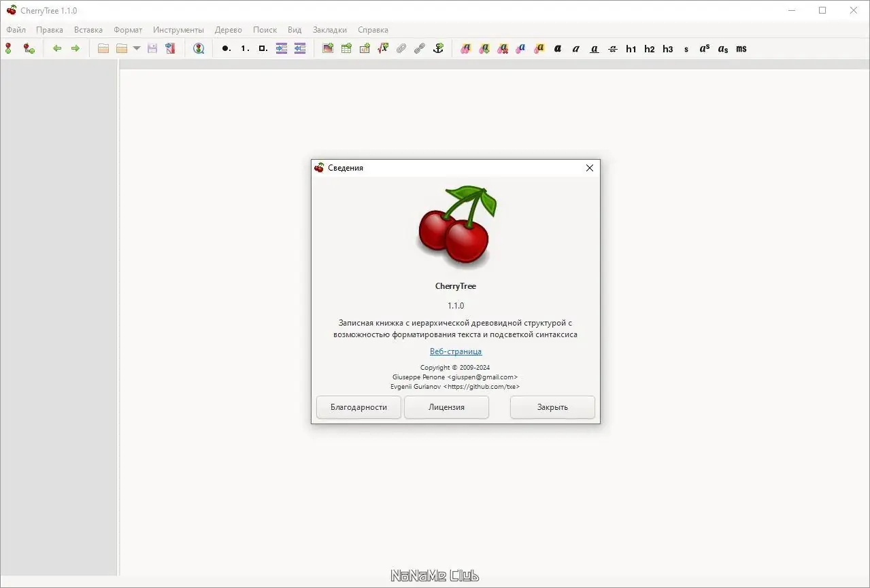Close the Сведения dialog with the X
The width and height of the screenshot is (870, 588).
click(590, 168)
